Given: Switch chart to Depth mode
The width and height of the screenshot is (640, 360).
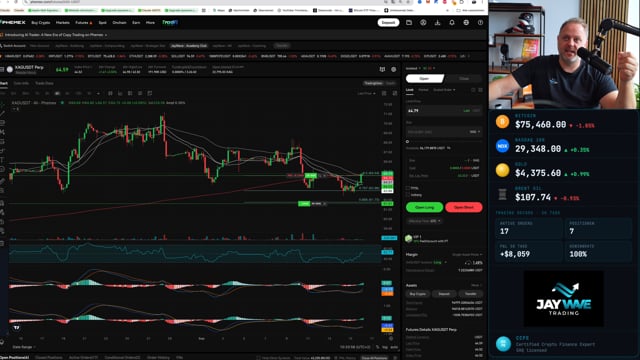Looking at the screenshot, I should pyautogui.click(x=391, y=83).
